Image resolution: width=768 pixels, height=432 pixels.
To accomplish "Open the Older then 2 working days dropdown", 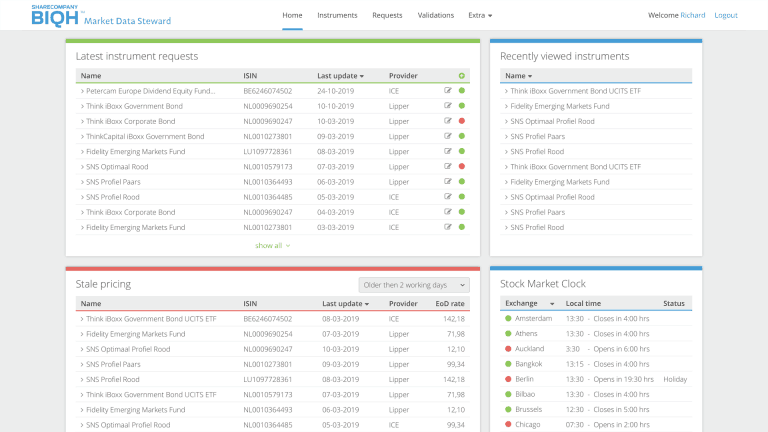I will coord(414,285).
